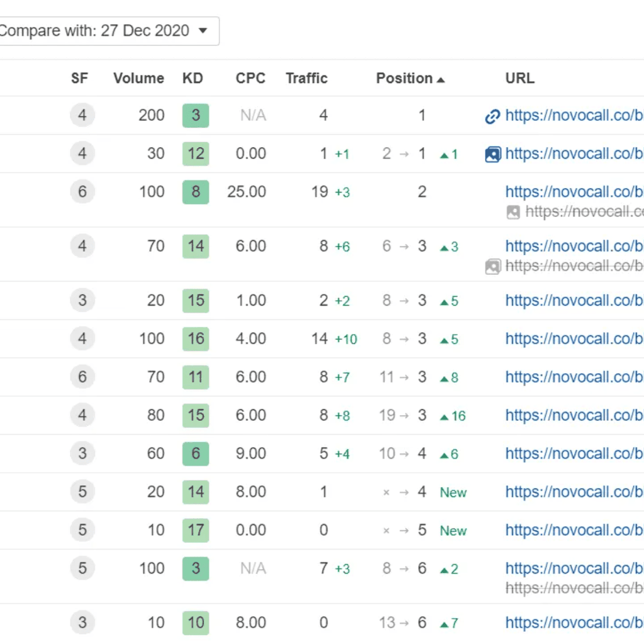644x644 pixels.
Task: Click the green KD 8 difficulty badge
Action: (x=196, y=192)
